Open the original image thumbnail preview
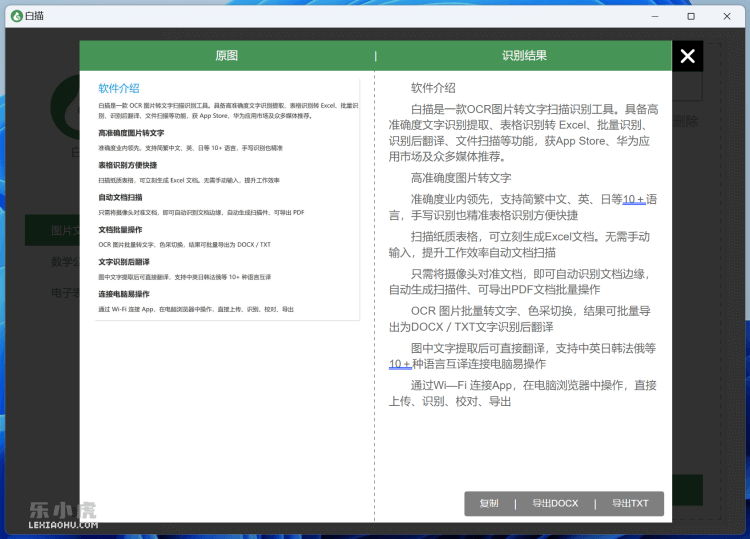Viewport: 750px width, 539px height. pos(227,199)
